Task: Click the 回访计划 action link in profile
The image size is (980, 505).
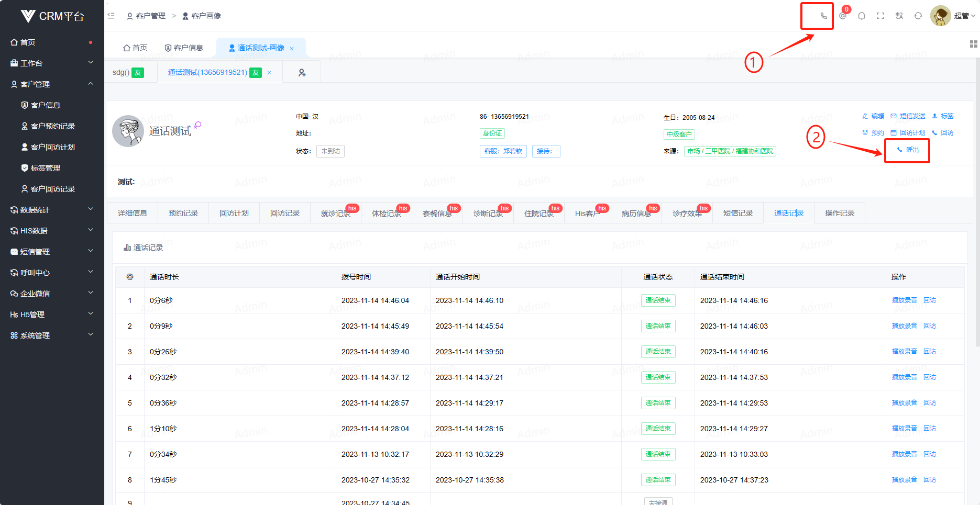Action: (908, 133)
